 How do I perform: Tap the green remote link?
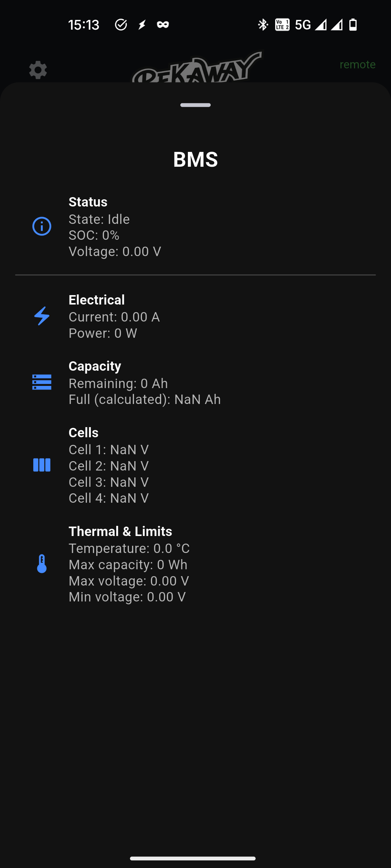tap(357, 64)
